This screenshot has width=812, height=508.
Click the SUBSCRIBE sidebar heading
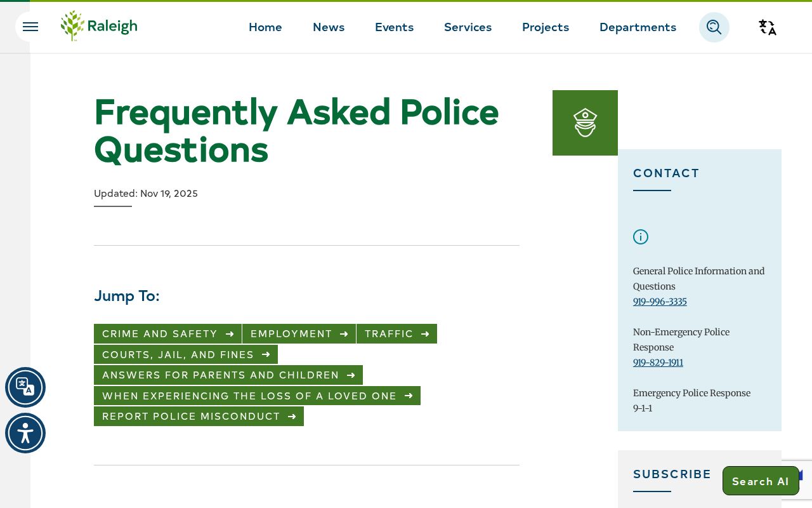coord(672,474)
